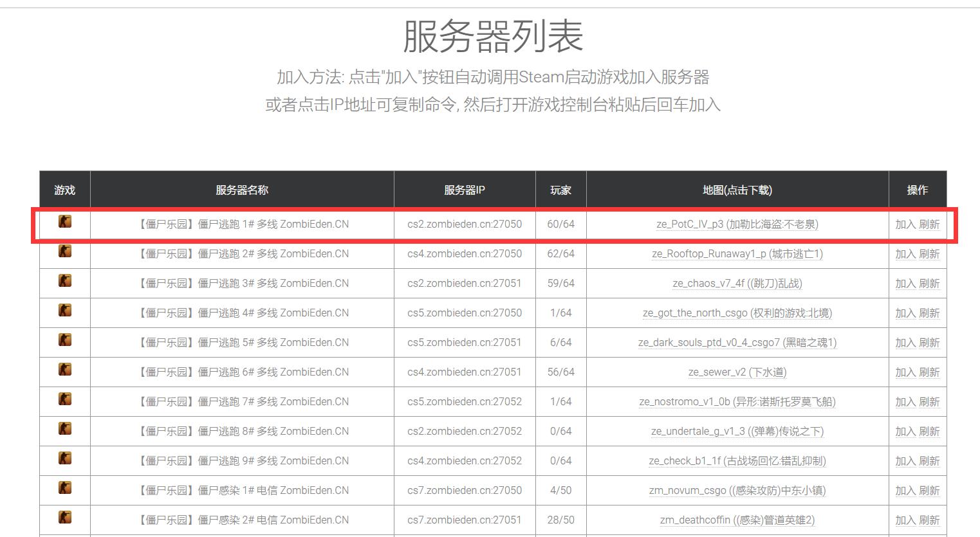Copy IP cs7.zombieden.cn:27051
The height and width of the screenshot is (537, 980).
coord(465,520)
